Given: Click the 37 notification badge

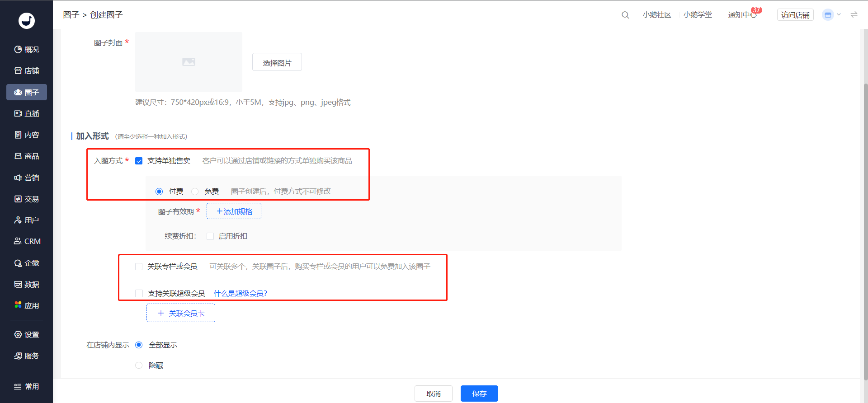Looking at the screenshot, I should tap(756, 10).
